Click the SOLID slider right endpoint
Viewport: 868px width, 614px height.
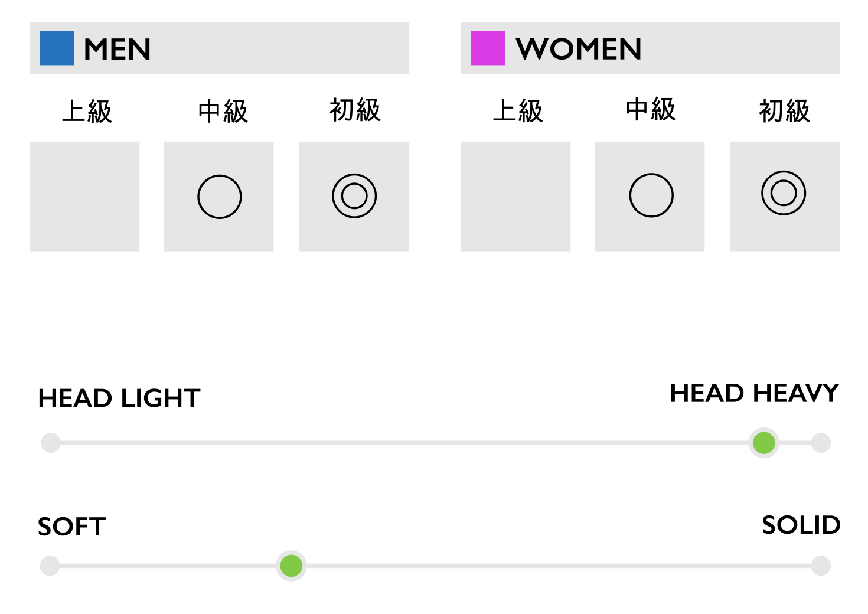pyautogui.click(x=821, y=566)
